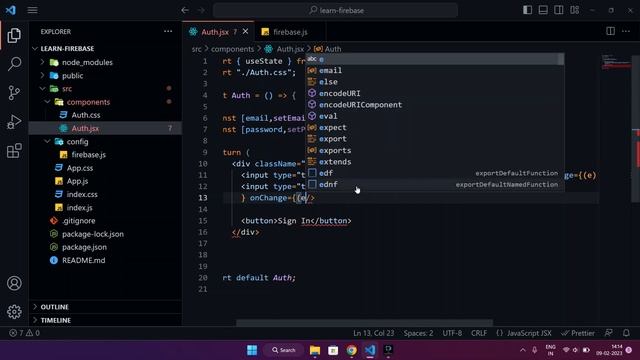The width and height of the screenshot is (640, 360).
Task: Open Windows Start menu on taskbar
Action: pos(252,350)
